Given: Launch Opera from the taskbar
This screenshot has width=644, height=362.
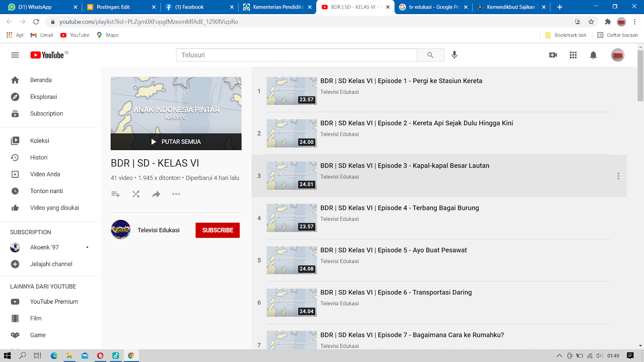Looking at the screenshot, I should tap(100, 356).
